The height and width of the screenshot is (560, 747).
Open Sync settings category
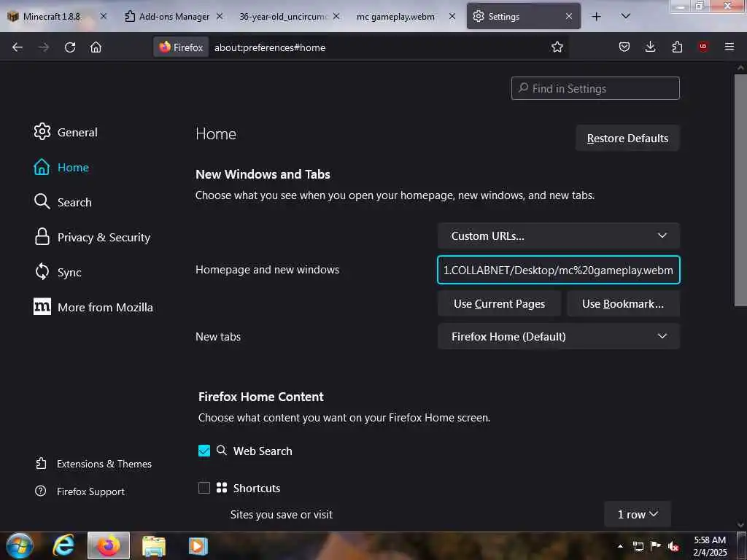pos(58,272)
